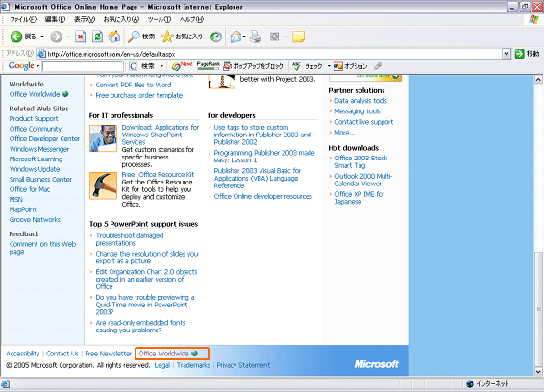Open Office 2003 Stock Smart Tag download

360,161
